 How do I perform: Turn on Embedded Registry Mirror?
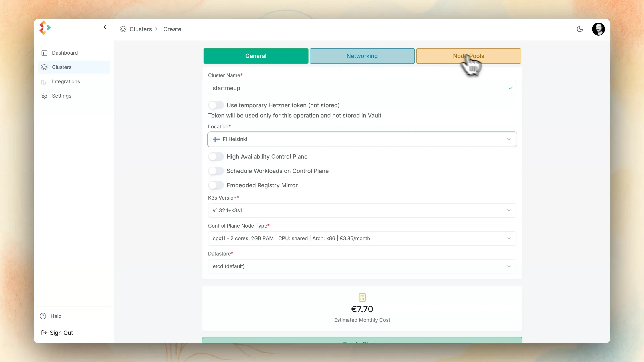tap(216, 185)
